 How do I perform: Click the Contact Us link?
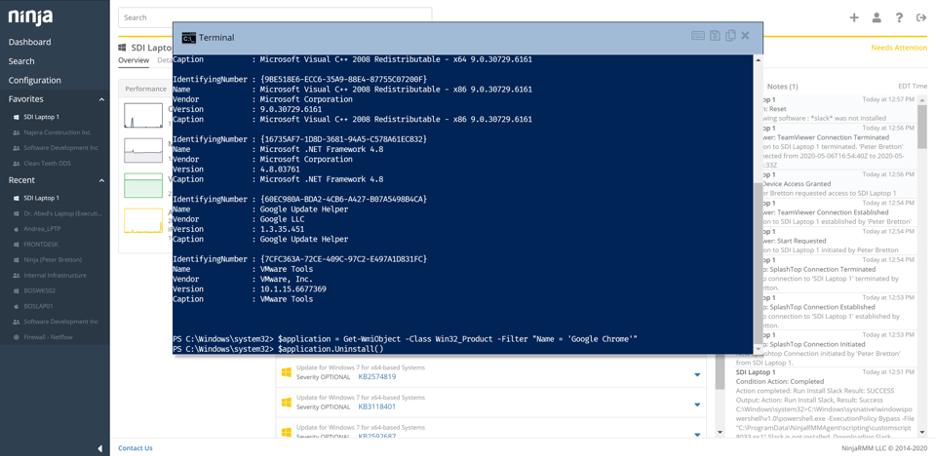pos(135,448)
